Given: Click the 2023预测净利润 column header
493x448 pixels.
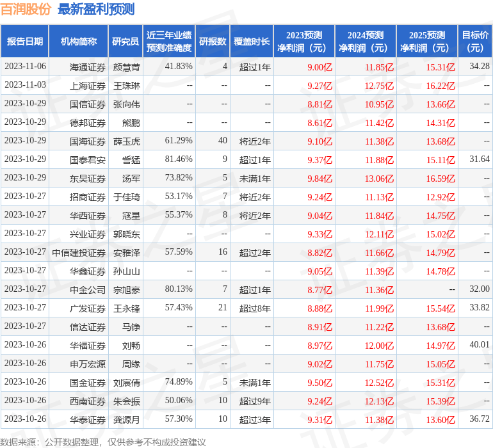Looking at the screenshot, I should coord(304,41).
